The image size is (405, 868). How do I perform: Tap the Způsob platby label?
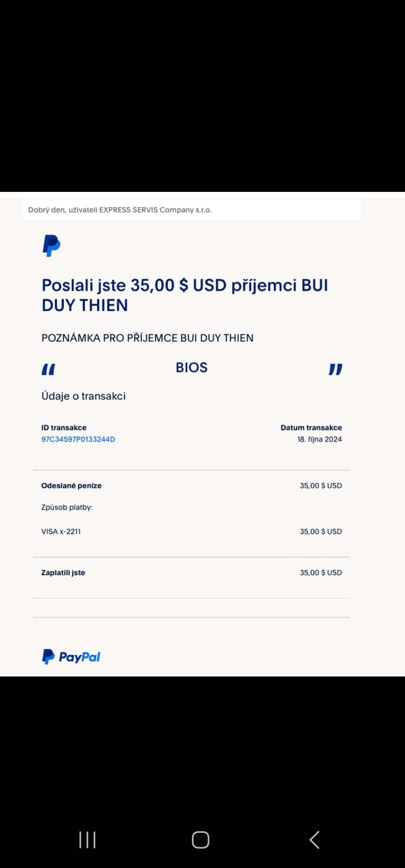click(x=67, y=507)
